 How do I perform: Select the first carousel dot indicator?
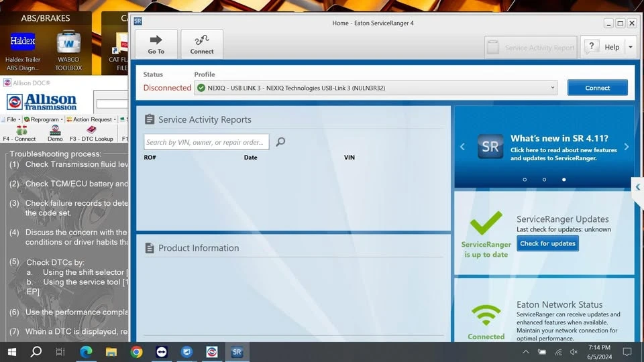pos(525,180)
